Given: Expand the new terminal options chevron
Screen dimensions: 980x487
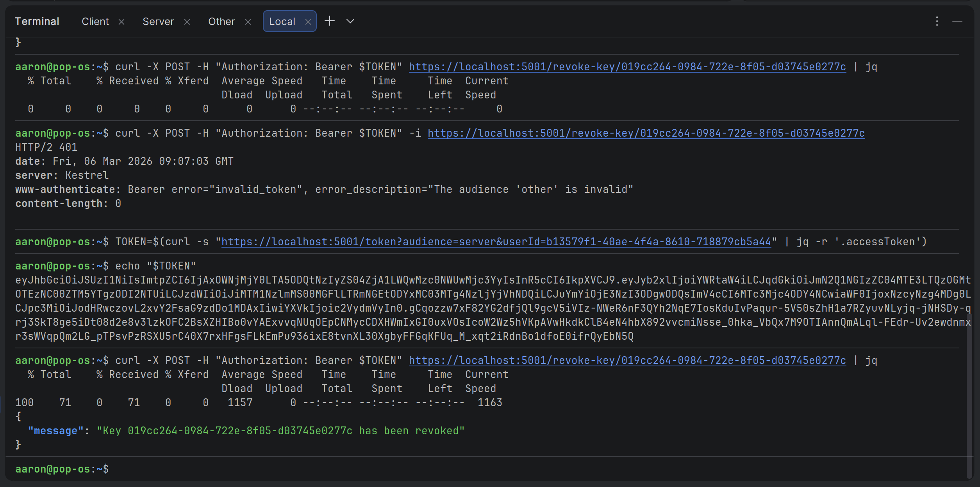Looking at the screenshot, I should (x=350, y=21).
